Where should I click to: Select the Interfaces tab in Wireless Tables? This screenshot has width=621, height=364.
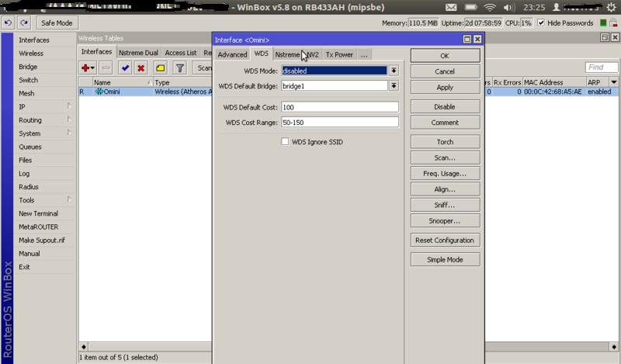click(96, 52)
